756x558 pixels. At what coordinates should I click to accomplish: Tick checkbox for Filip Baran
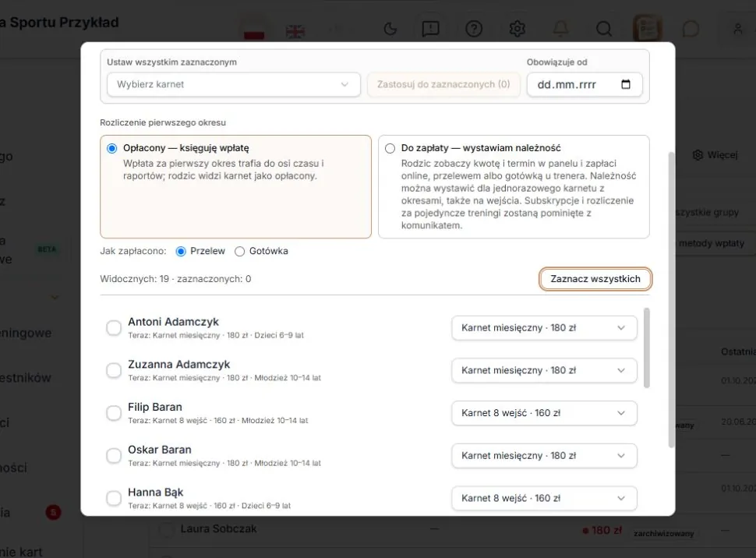[x=114, y=413]
